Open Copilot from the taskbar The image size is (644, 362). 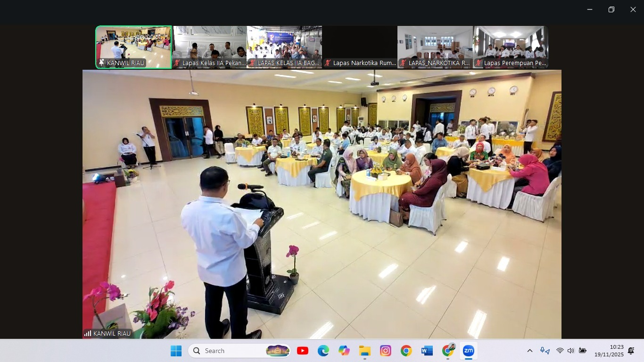pyautogui.click(x=344, y=351)
